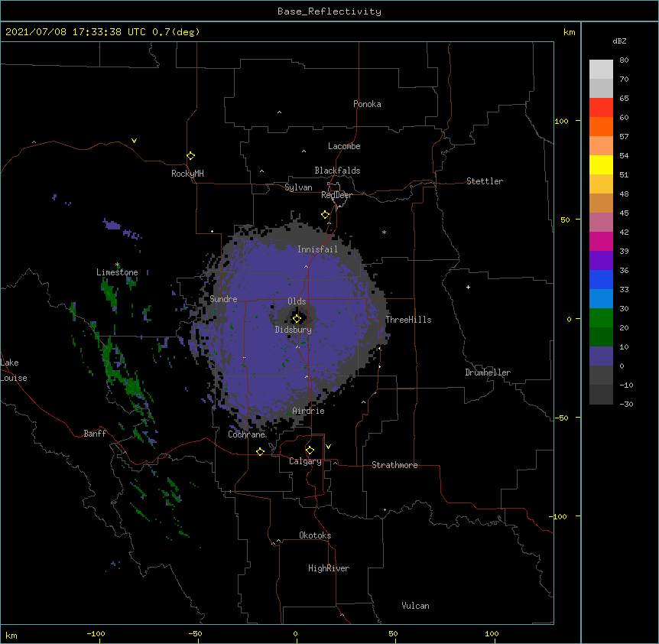This screenshot has height=644, width=659.
Task: Click the Calgary label
Action: pyautogui.click(x=306, y=461)
